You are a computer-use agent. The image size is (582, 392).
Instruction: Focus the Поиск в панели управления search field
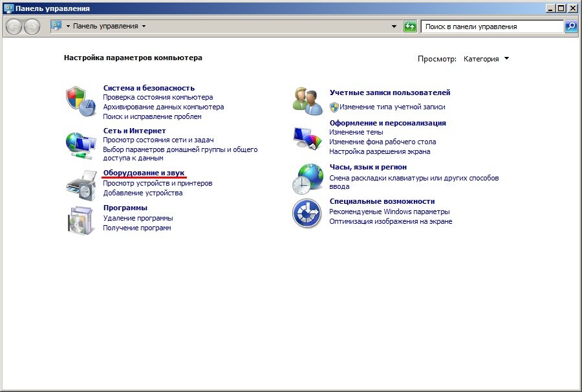(x=492, y=27)
